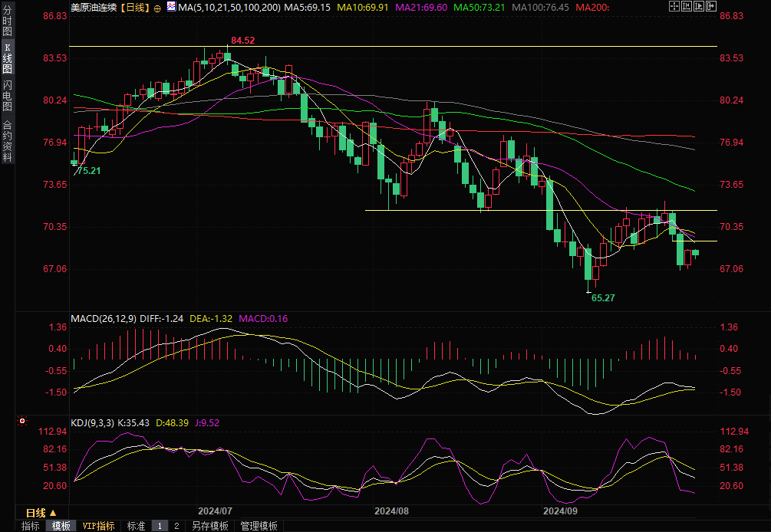This screenshot has height=532, width=771.
Task: Switch to the 闪电图 side tab
Action: (x=7, y=94)
